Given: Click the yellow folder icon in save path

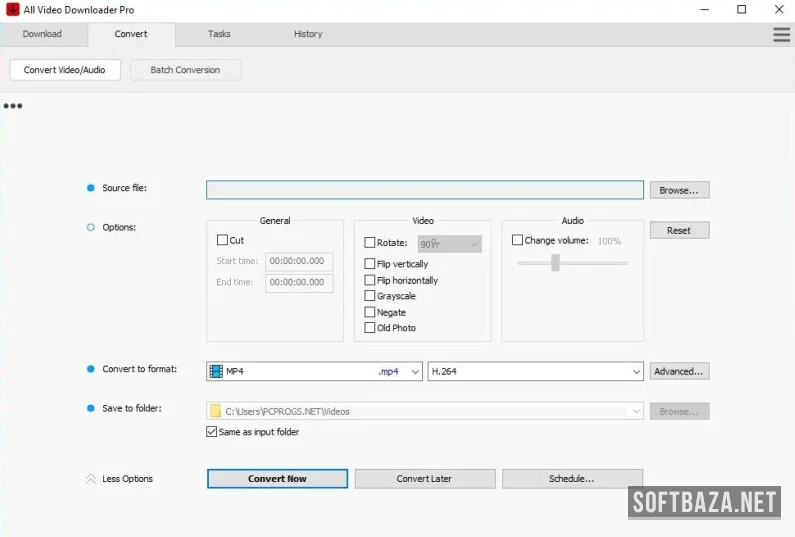Looking at the screenshot, I should click(x=216, y=411).
